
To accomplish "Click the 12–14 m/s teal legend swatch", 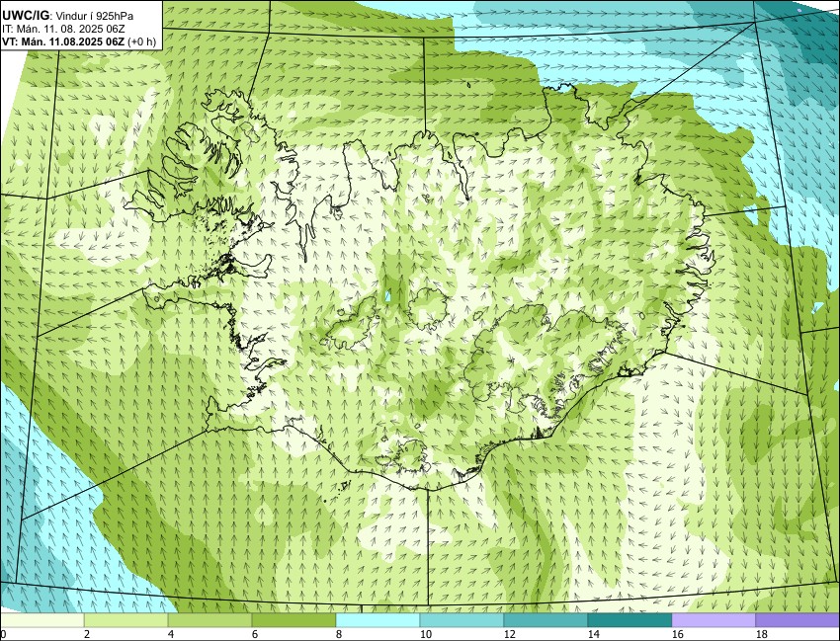I will (x=546, y=620).
